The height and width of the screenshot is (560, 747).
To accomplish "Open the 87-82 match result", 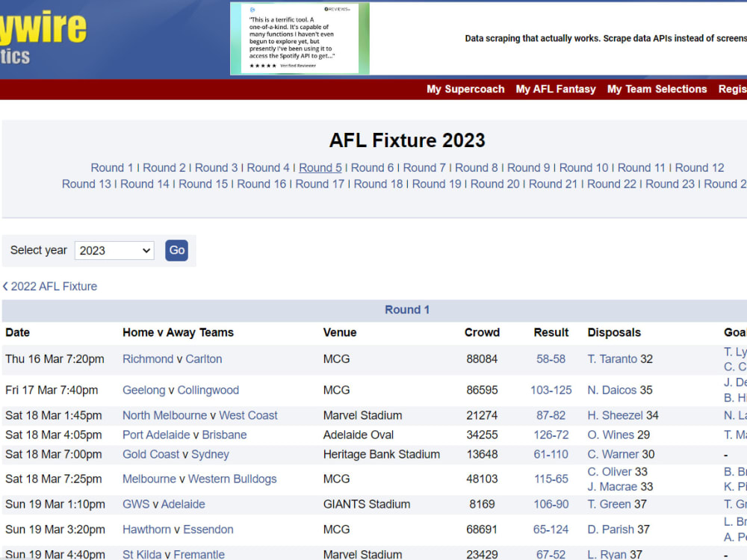I will (551, 415).
